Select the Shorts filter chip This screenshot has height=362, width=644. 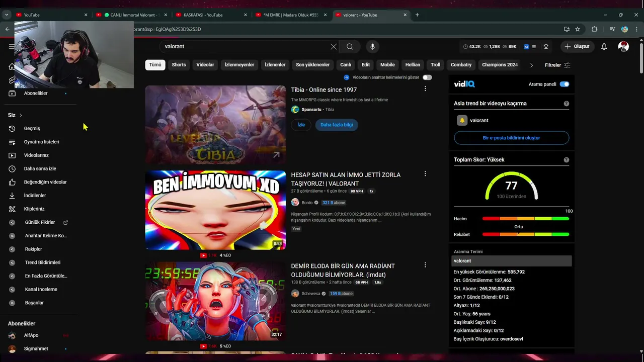179,65
